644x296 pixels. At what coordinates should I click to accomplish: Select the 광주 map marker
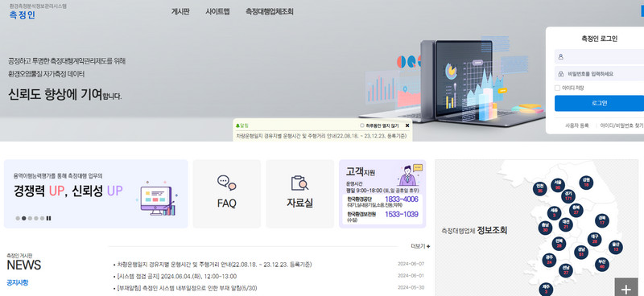point(549,260)
